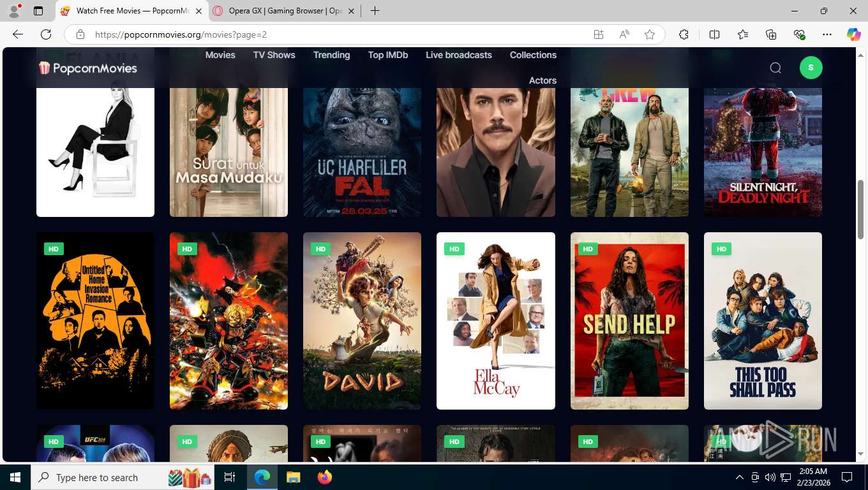Open Task View on the taskbar
Viewport: 868px width, 490px height.
[230, 477]
